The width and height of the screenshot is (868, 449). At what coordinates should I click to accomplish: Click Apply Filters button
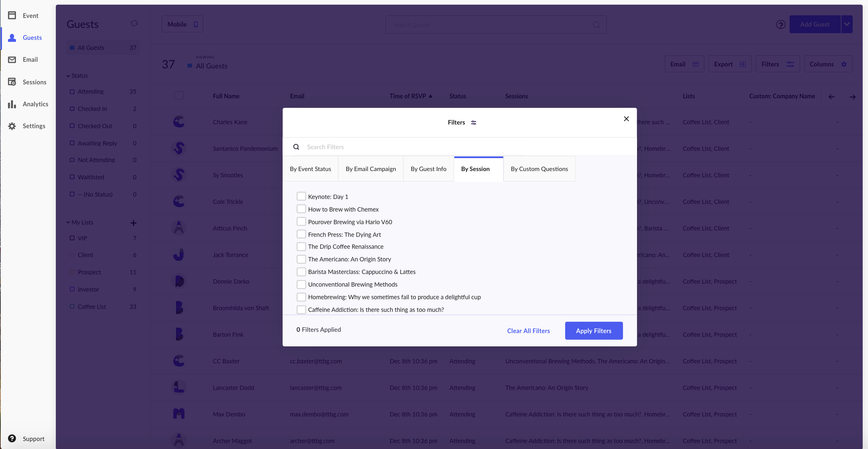click(x=594, y=330)
